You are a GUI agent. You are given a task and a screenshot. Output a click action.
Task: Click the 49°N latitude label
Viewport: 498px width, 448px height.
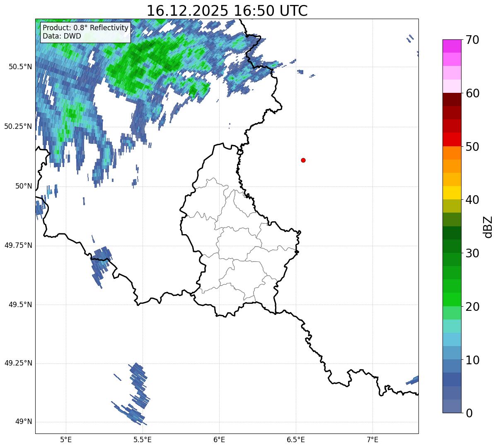pos(24,422)
